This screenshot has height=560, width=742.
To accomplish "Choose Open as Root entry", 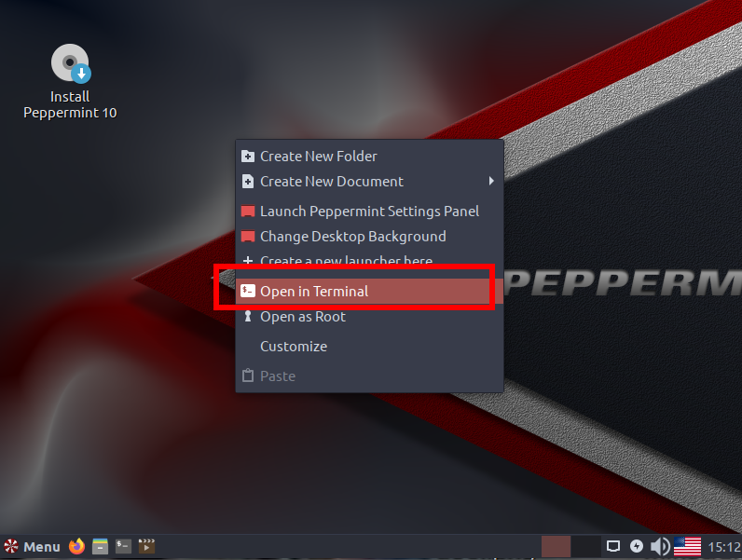I will coord(369,317).
